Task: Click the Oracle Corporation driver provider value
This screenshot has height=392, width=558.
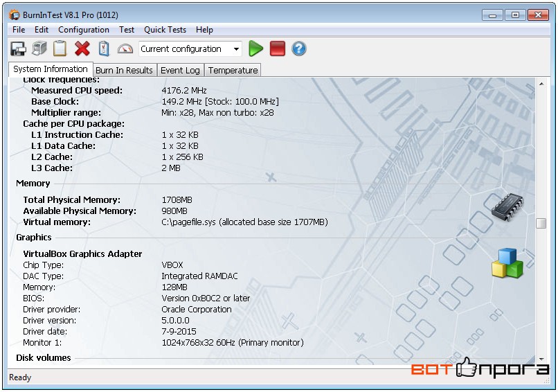Action: point(197,309)
